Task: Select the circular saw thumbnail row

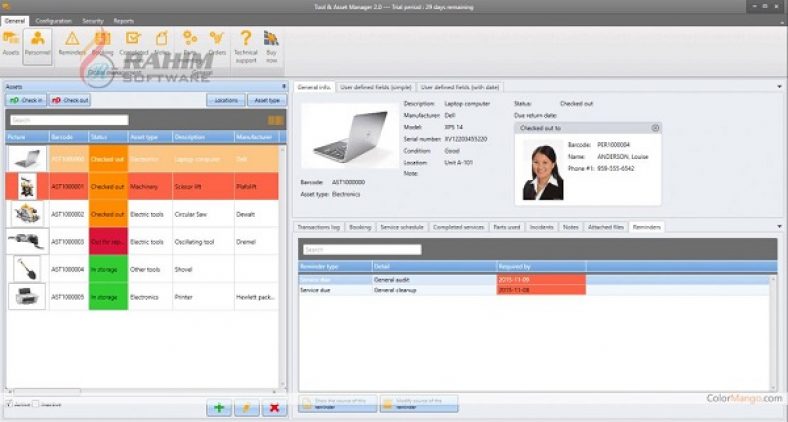Action: (27, 214)
